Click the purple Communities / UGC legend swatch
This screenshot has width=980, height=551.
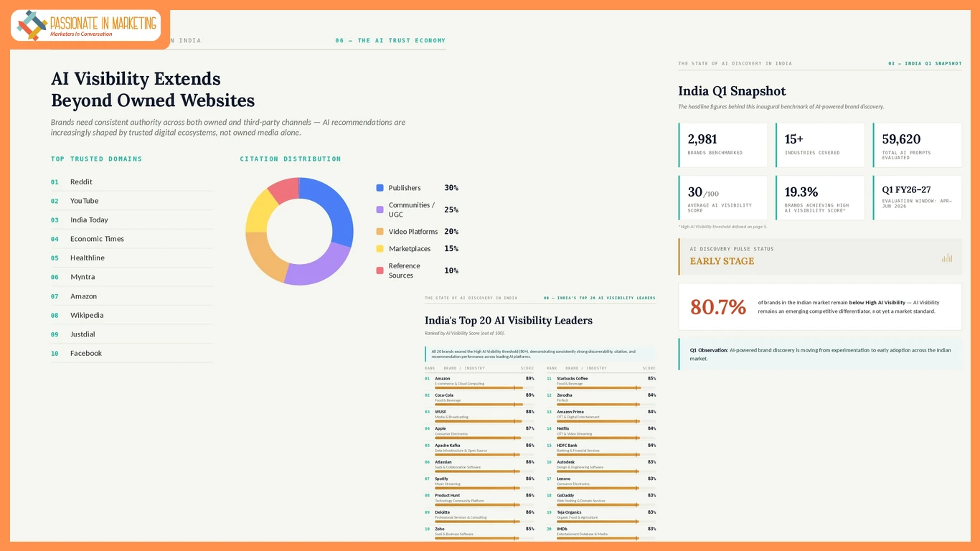380,209
